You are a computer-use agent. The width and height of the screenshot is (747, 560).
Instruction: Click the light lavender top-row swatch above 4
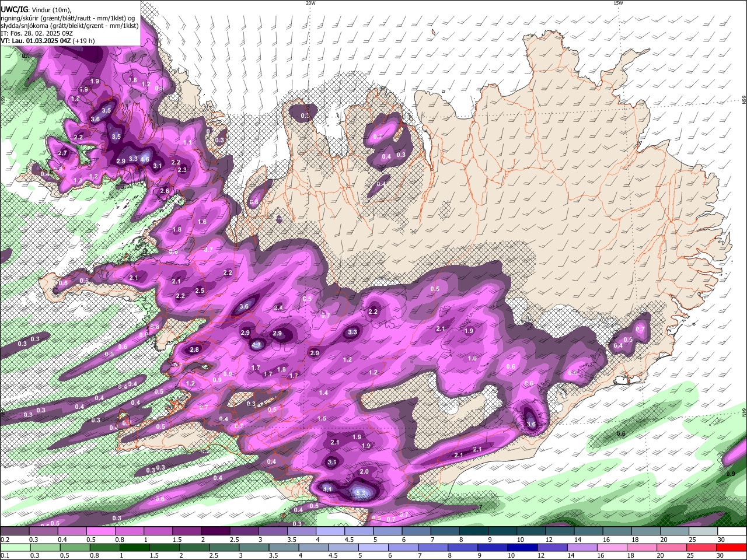[x=330, y=531]
